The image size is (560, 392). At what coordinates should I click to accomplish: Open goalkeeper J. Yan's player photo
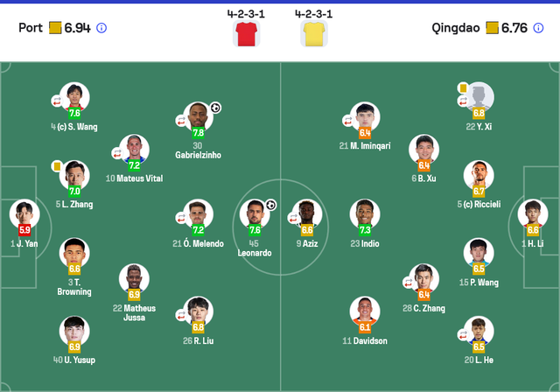[24, 213]
